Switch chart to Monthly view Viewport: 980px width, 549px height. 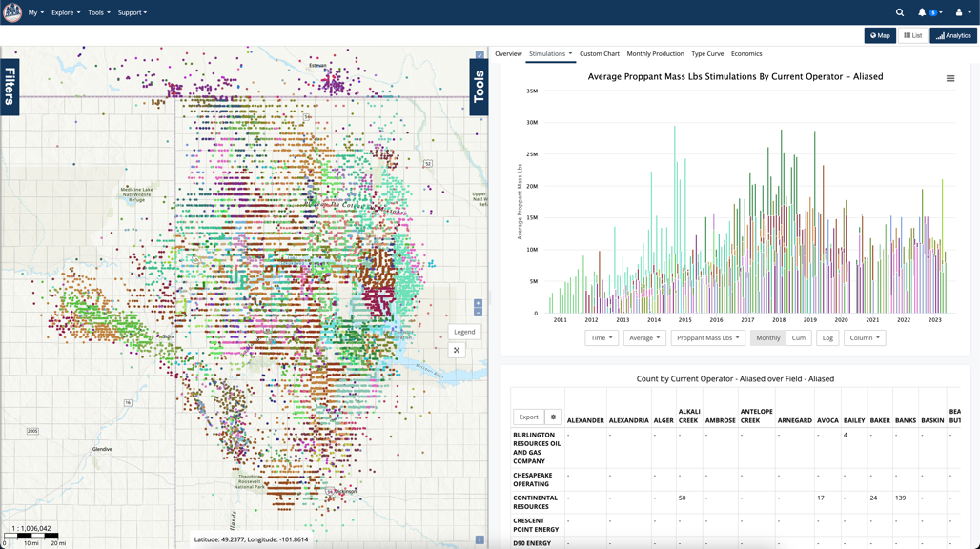coord(767,337)
